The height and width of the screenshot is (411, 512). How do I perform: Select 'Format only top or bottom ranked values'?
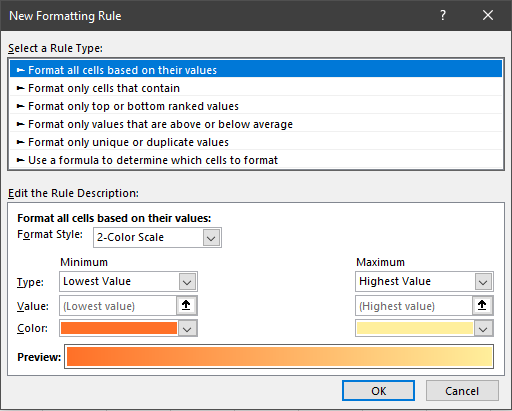coord(256,106)
